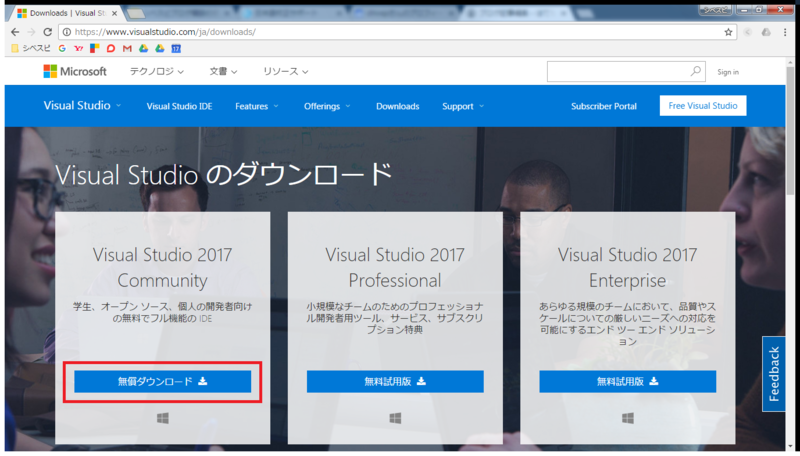Open the red-blue-yellow blocks bookmark icon

click(94, 48)
